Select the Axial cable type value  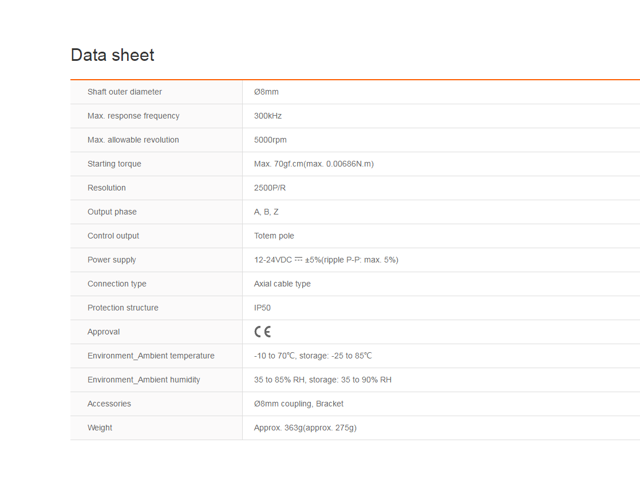click(x=282, y=284)
